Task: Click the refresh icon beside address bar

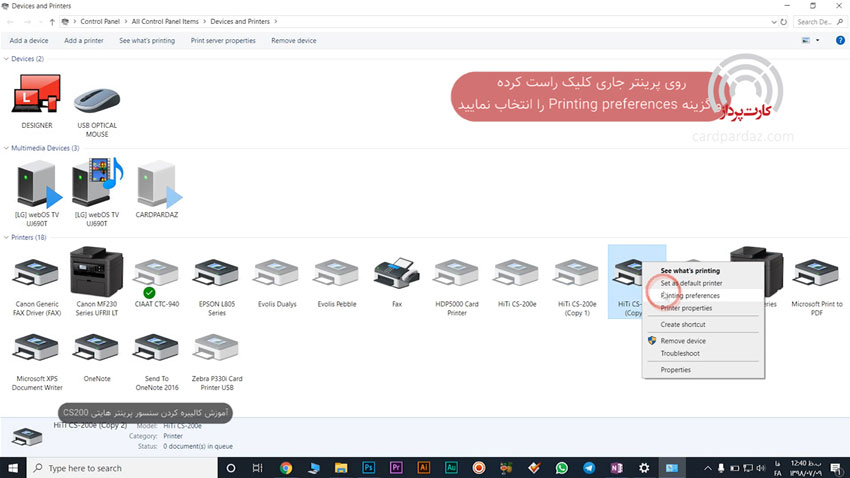Action: [x=783, y=22]
